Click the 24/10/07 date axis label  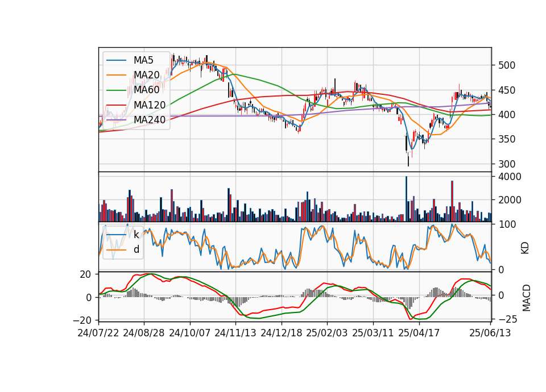(x=190, y=333)
